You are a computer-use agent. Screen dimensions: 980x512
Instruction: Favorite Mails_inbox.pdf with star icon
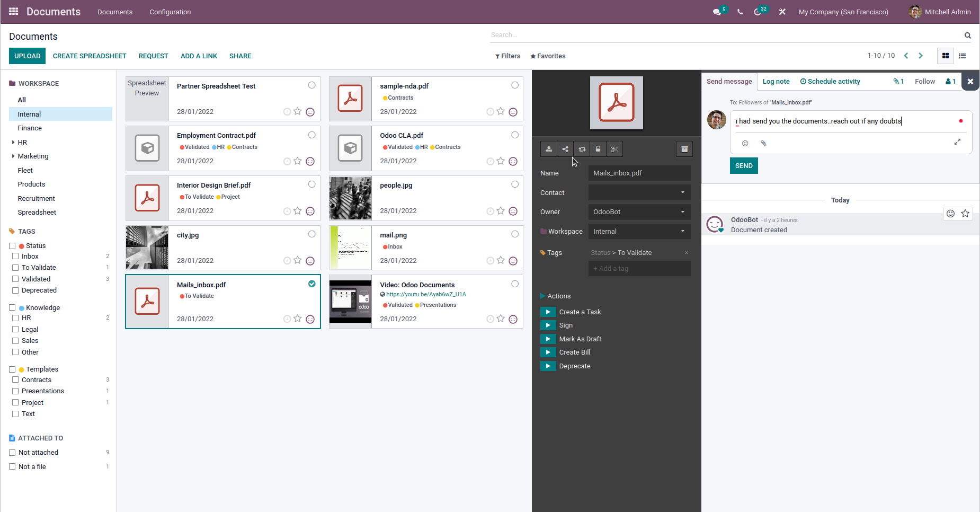[x=298, y=319]
